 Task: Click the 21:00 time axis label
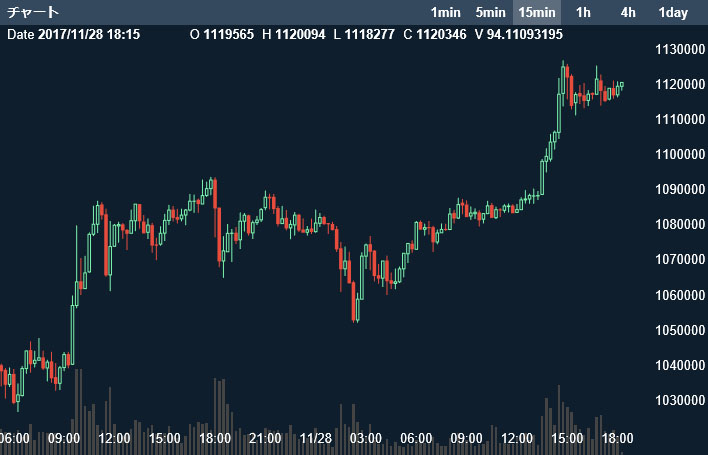point(265,438)
